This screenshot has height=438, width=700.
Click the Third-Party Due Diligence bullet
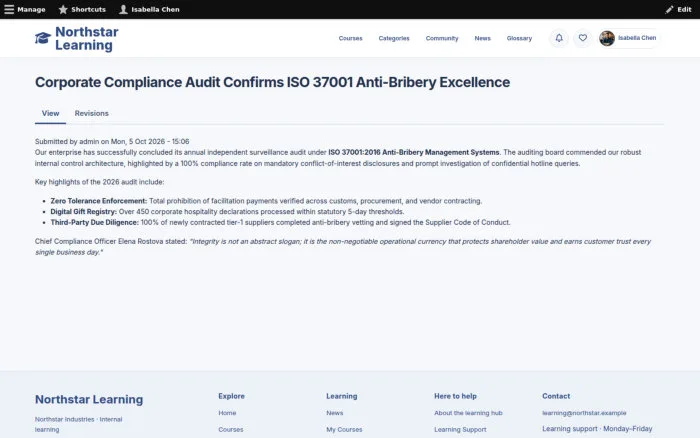point(280,222)
